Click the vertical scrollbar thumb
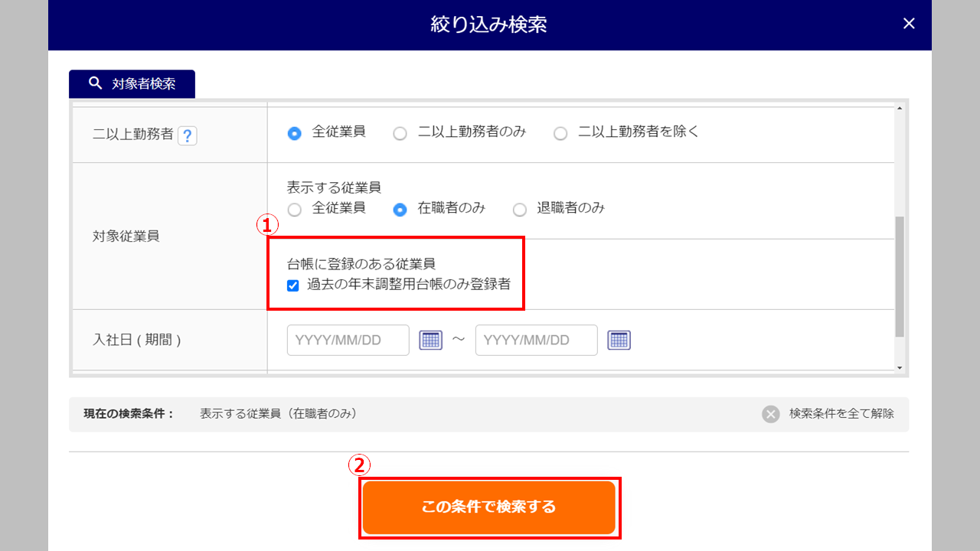The height and width of the screenshot is (551, 980). pyautogui.click(x=900, y=276)
